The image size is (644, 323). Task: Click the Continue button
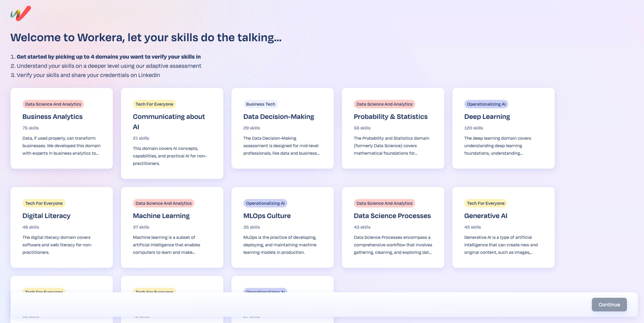click(609, 305)
